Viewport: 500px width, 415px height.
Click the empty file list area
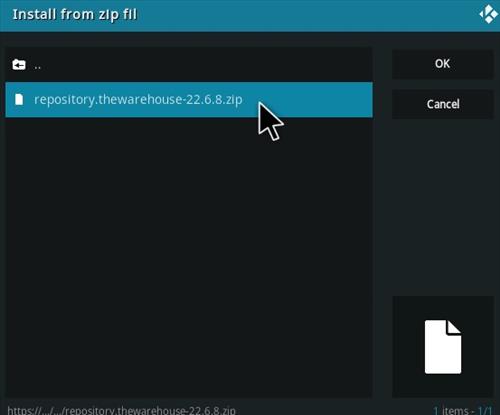click(x=189, y=257)
